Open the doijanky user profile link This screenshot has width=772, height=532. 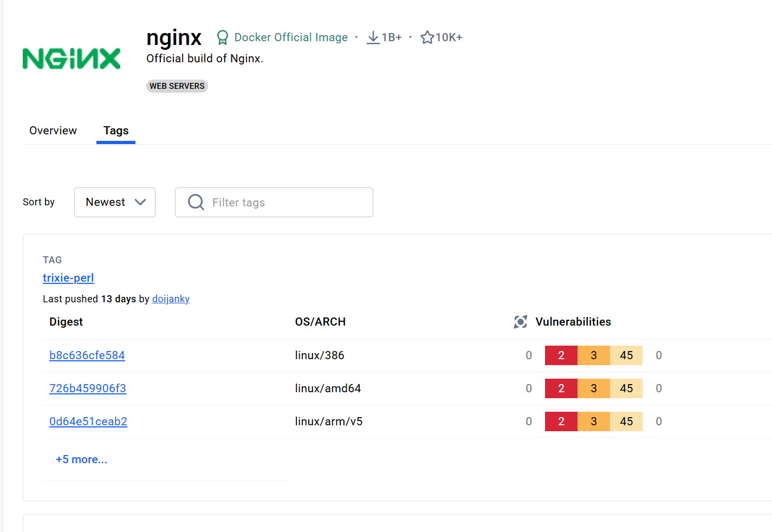[x=171, y=299]
